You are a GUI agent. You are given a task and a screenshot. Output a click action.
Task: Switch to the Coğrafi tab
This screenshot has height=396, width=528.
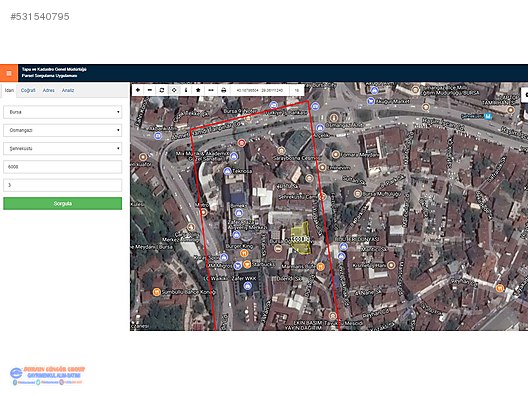tap(28, 90)
